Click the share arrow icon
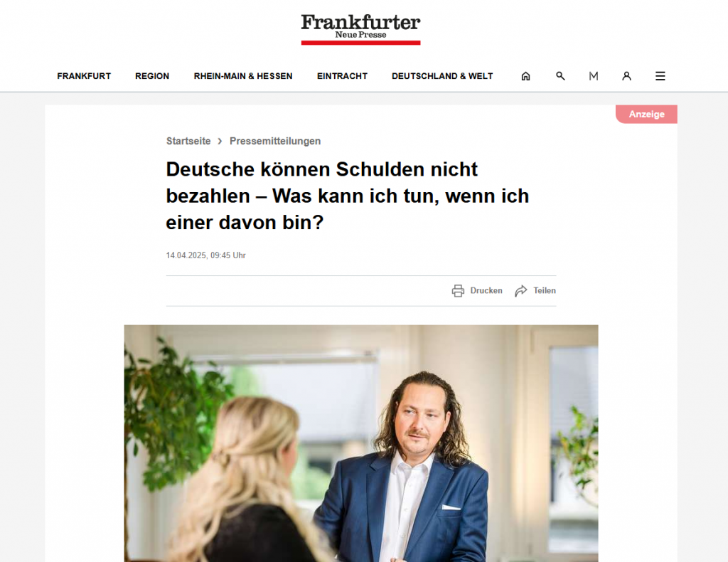 point(521,291)
